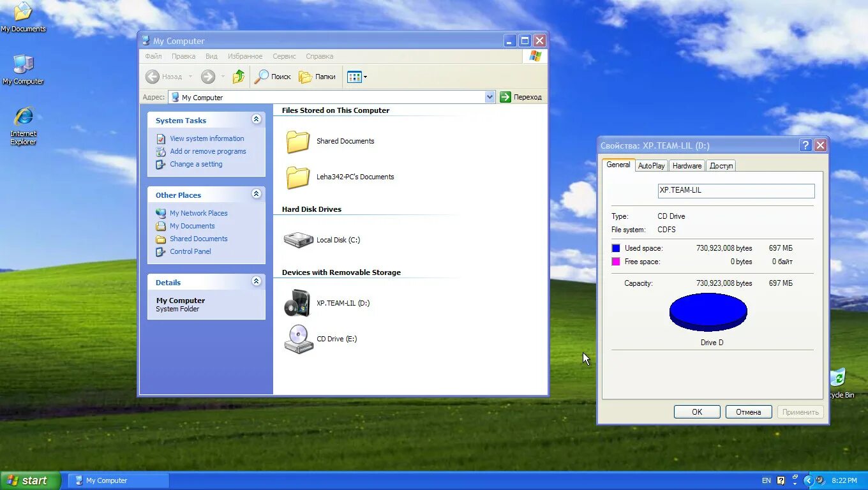
Task: Open the Forward history dropdown arrow
Action: [223, 77]
